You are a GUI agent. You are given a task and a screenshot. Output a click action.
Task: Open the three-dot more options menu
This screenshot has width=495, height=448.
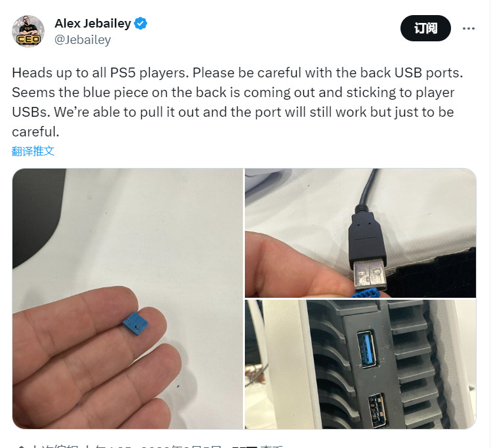469,28
